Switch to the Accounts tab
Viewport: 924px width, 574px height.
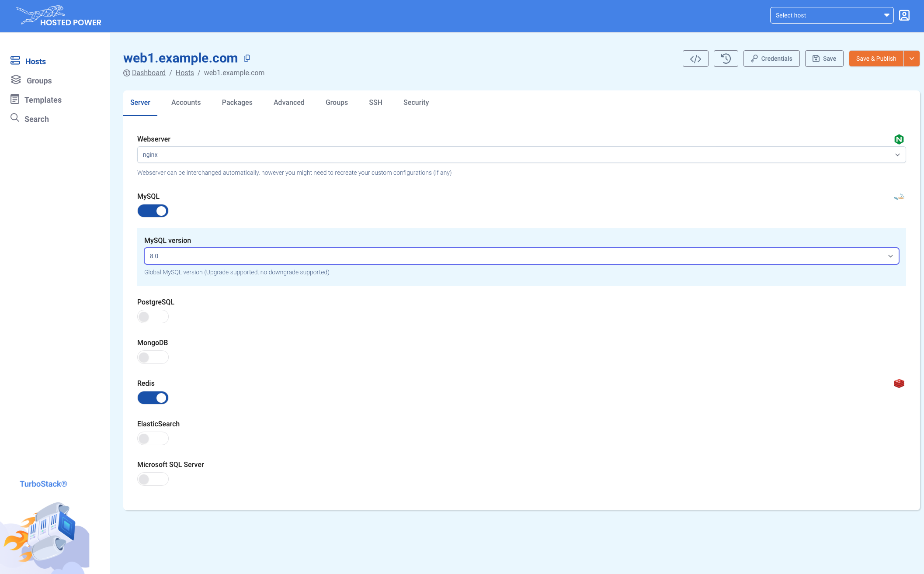(186, 103)
